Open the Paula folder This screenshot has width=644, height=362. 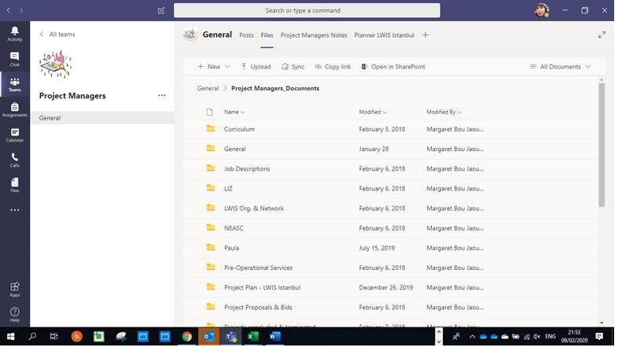click(232, 248)
